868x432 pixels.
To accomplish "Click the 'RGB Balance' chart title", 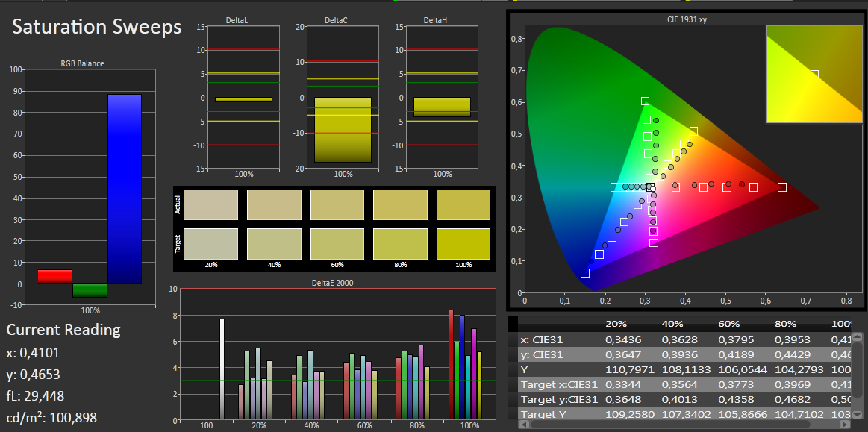I will click(x=83, y=63).
